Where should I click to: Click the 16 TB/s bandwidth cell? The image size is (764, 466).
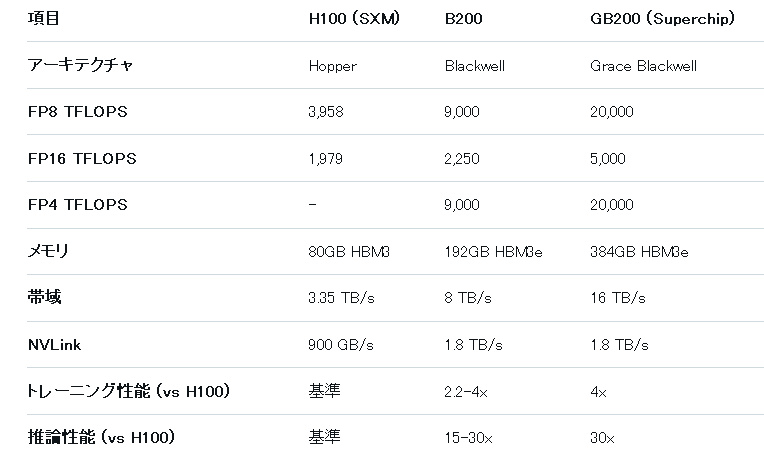click(618, 298)
